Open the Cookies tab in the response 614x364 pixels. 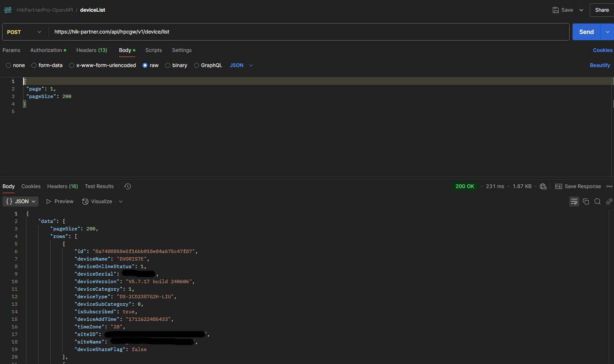click(x=31, y=186)
